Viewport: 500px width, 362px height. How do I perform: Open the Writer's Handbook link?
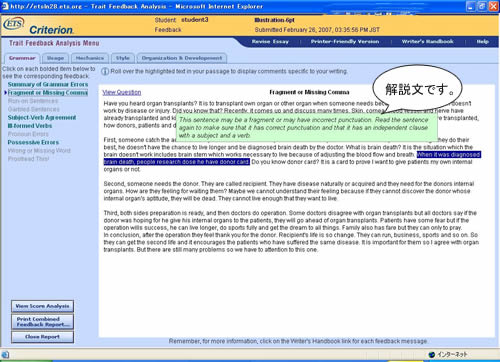(427, 42)
